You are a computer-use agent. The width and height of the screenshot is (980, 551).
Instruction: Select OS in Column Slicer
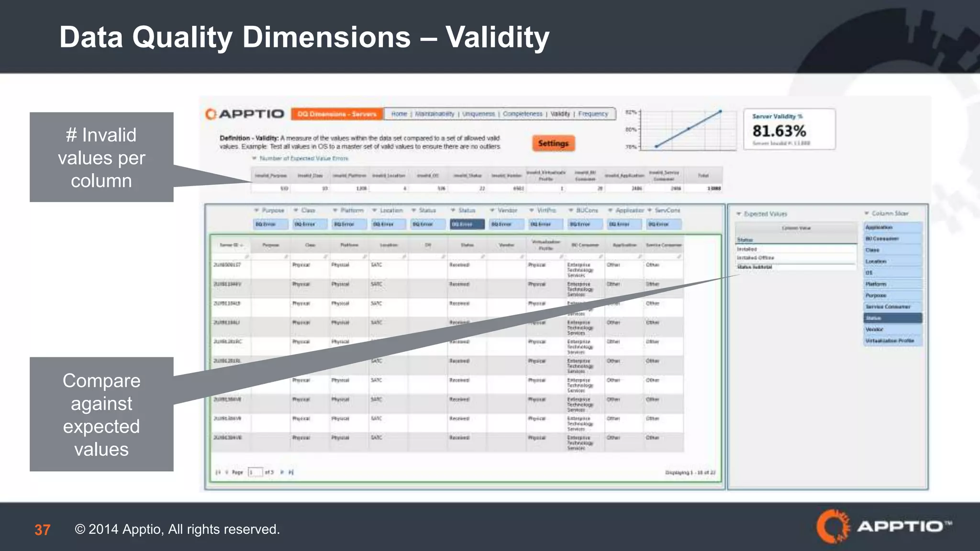point(893,273)
